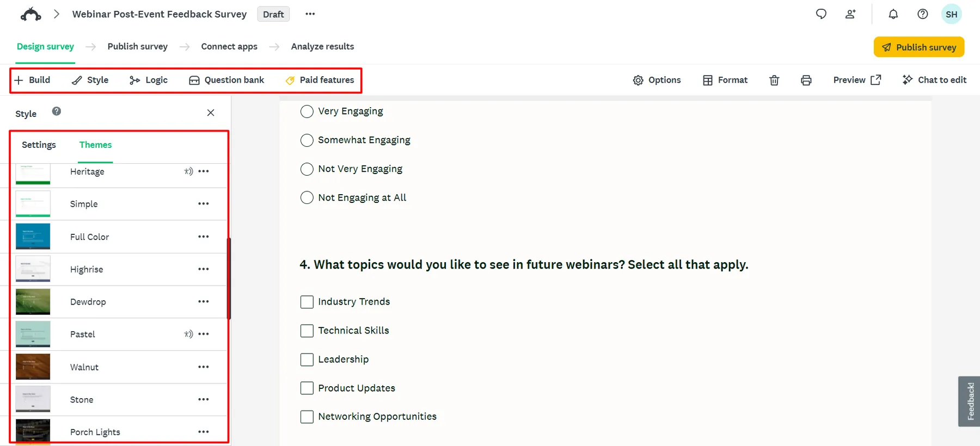Select the Very Engaging radio button
Viewport: 980px width, 446px height.
307,112
